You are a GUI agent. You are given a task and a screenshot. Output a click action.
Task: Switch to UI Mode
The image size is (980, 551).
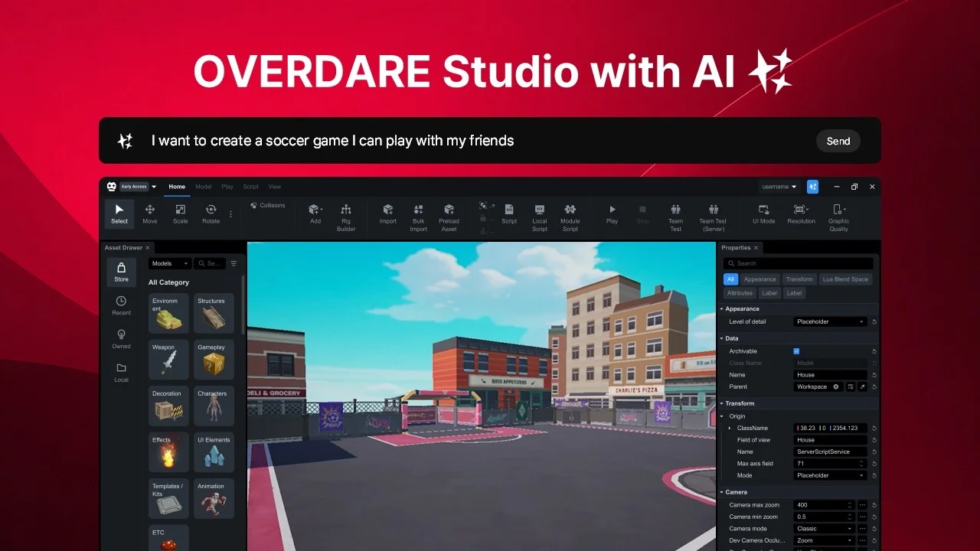[x=764, y=214]
